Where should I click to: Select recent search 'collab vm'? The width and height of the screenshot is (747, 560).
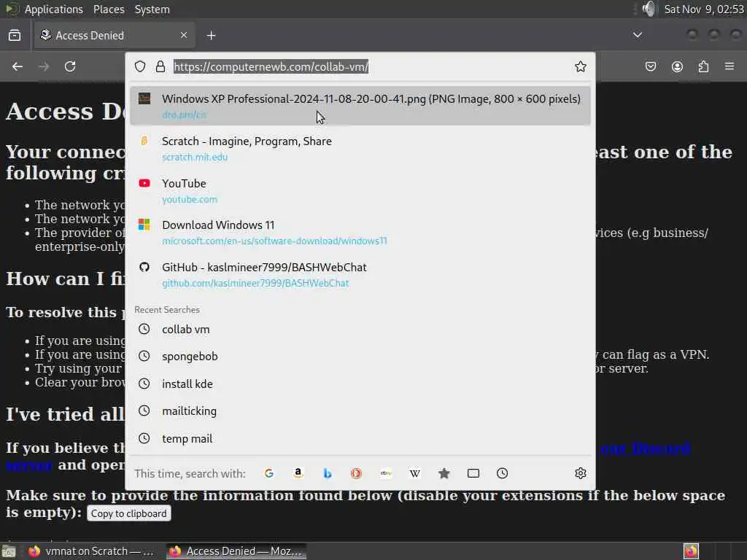360,330
